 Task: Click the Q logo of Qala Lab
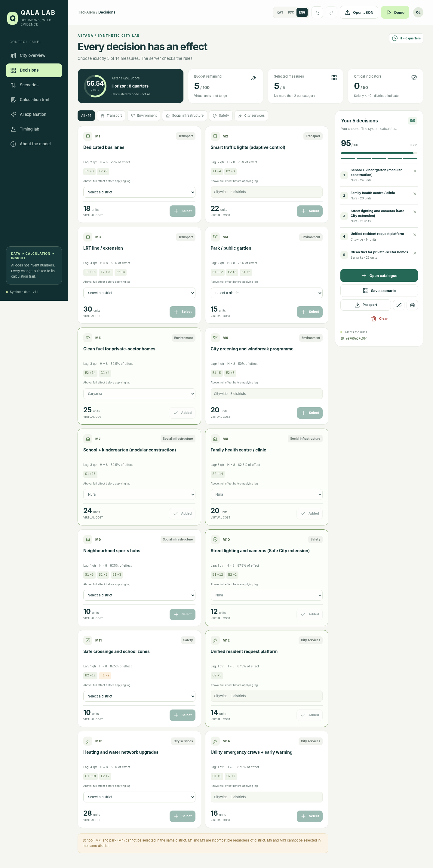12,18
